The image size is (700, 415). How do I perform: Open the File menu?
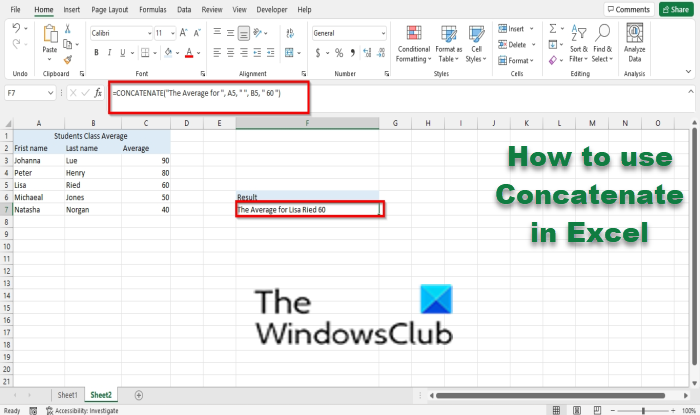(15, 9)
